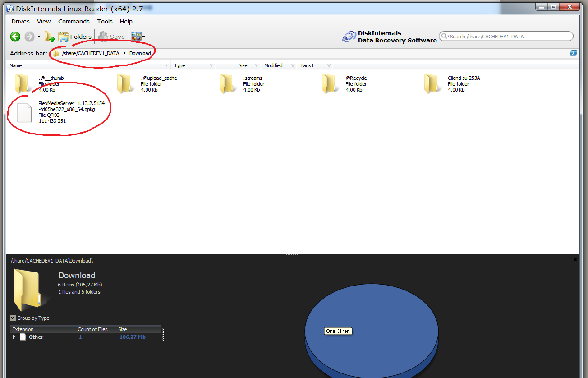Select the PlexMediaServer qpkg file

pos(25,112)
